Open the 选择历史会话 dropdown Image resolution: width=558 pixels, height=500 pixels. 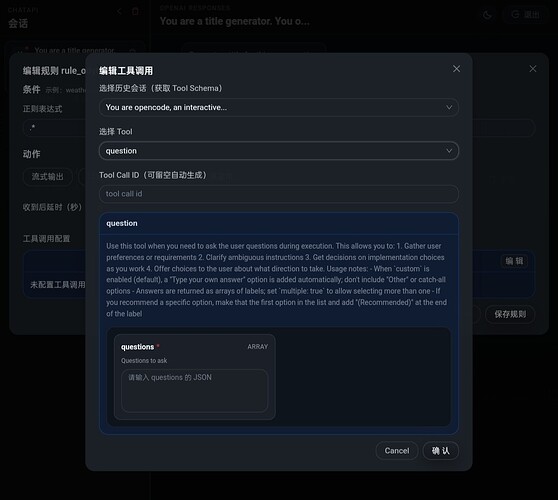[x=279, y=107]
